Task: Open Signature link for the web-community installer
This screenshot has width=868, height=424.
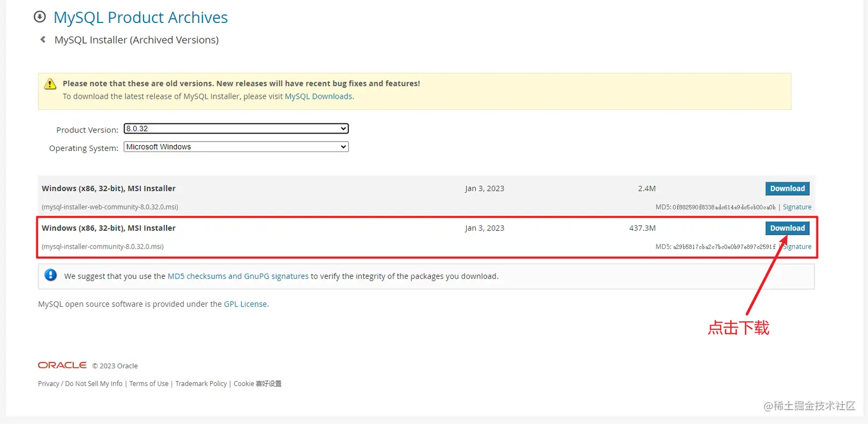Action: coord(797,207)
